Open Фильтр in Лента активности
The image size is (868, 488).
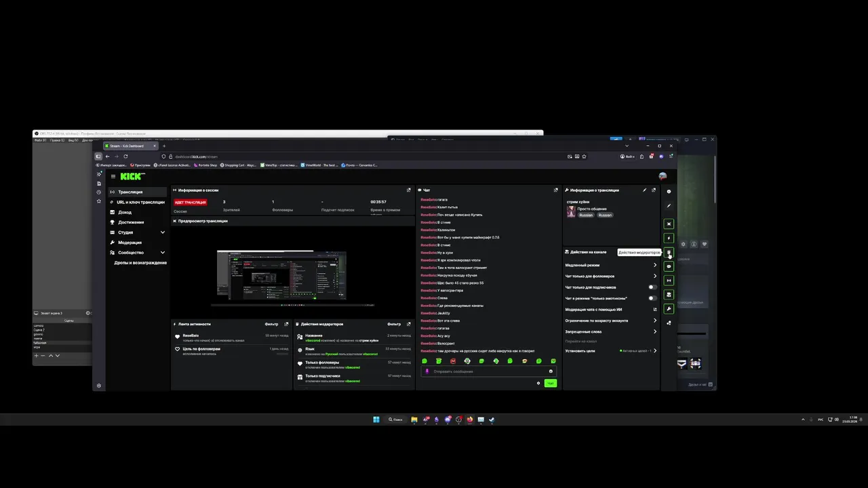[x=271, y=324]
